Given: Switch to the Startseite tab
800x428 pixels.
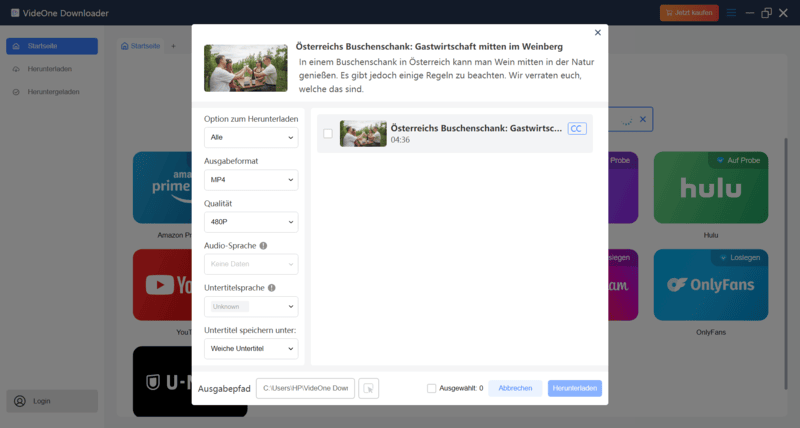Looking at the screenshot, I should 140,46.
